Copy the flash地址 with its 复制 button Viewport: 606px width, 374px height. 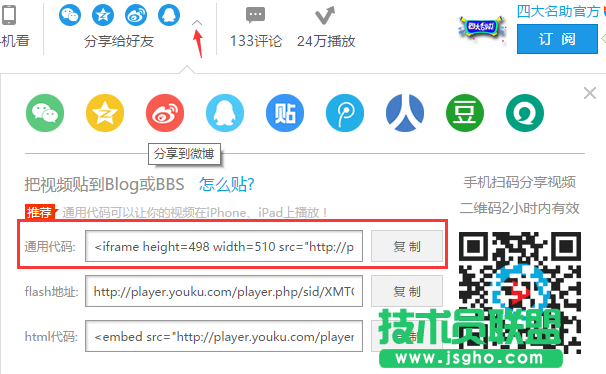pos(407,291)
